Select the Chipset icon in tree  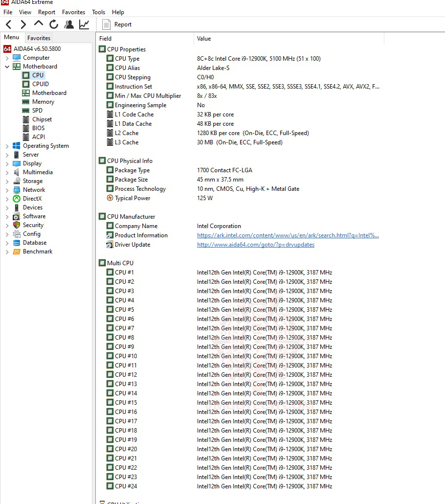[26, 119]
